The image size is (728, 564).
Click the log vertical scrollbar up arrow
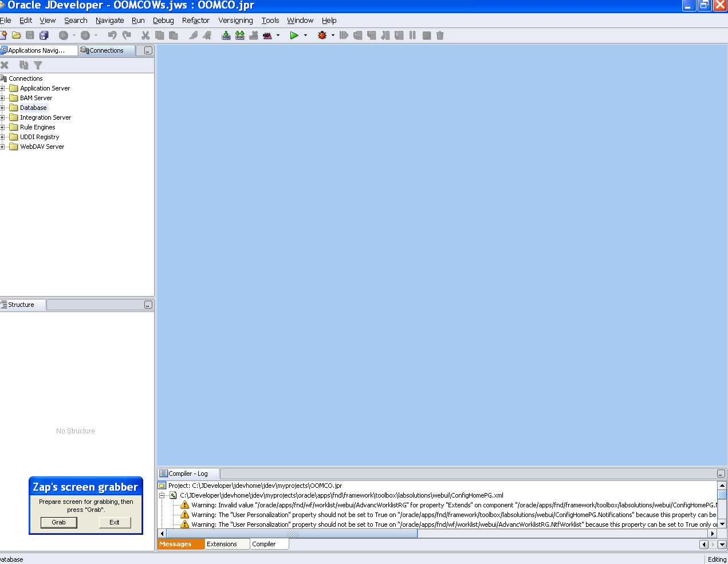pyautogui.click(x=722, y=486)
